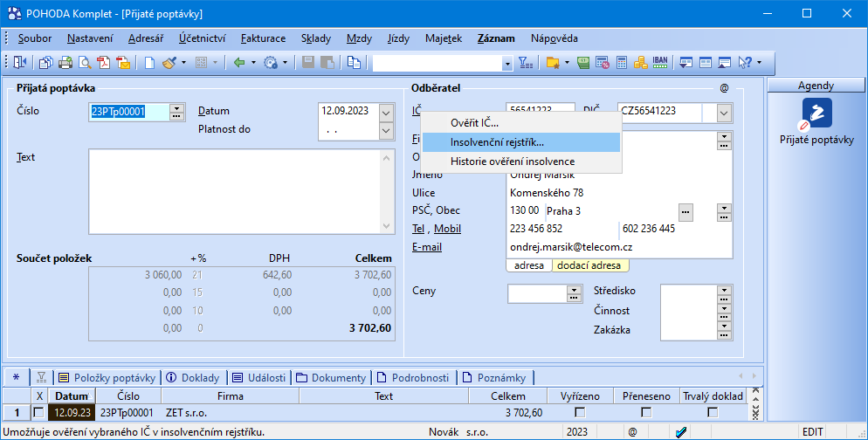Image resolution: width=868 pixels, height=440 pixels.
Task: Click the gold coins toolbar icon
Action: tap(640, 63)
